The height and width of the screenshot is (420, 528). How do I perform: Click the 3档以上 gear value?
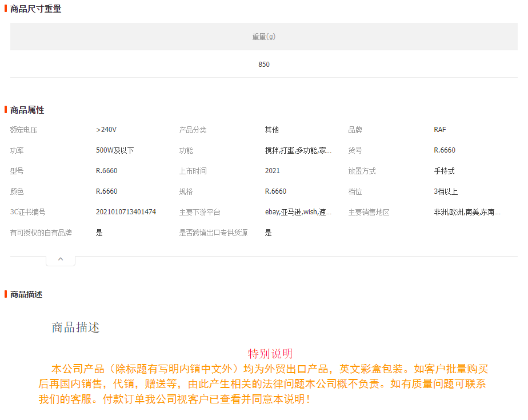point(446,191)
